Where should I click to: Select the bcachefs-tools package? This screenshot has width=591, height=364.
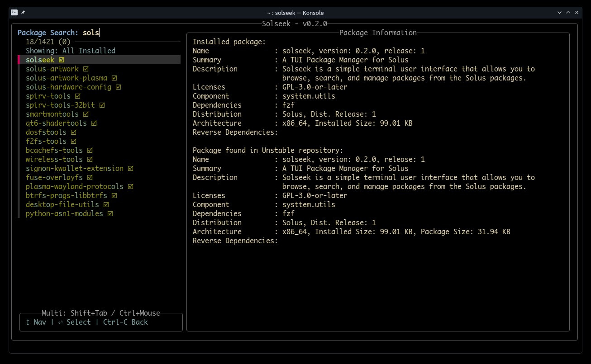54,150
